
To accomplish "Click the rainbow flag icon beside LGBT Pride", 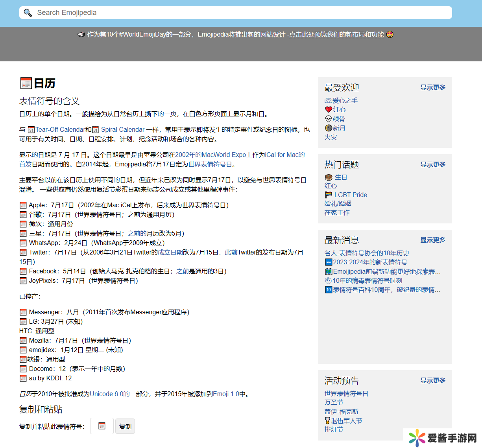I will 329,195.
